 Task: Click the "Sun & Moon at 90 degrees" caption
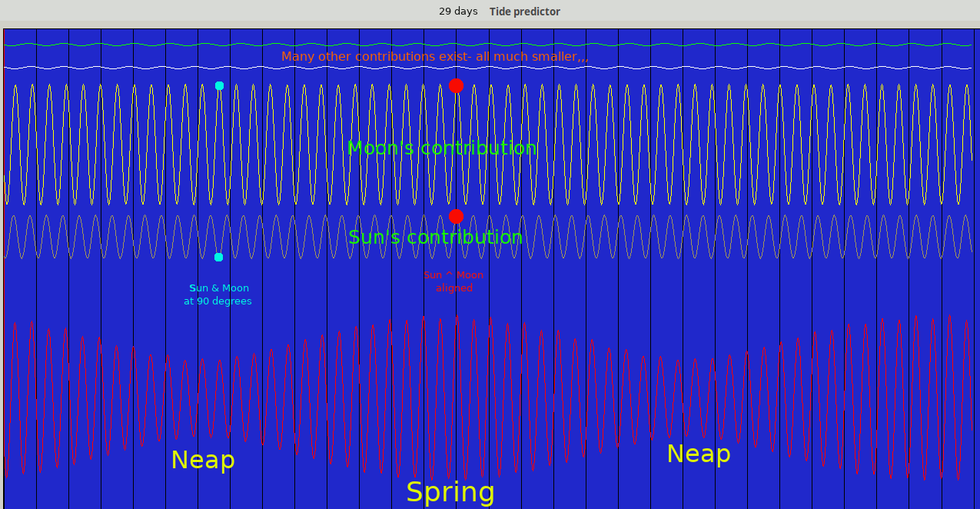(x=218, y=294)
